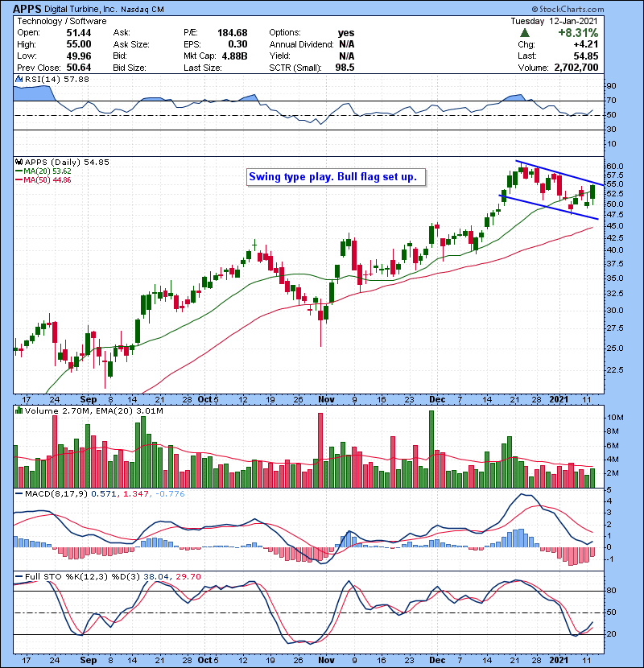
Task: Click the Oct 5 label on the price chart date axis
Action: tap(208, 400)
